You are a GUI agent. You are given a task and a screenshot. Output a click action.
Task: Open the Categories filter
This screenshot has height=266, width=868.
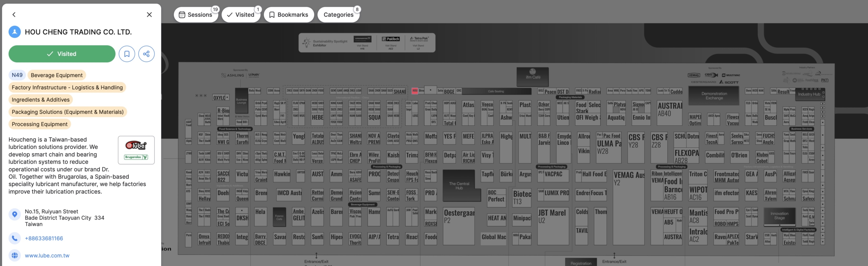tap(338, 15)
